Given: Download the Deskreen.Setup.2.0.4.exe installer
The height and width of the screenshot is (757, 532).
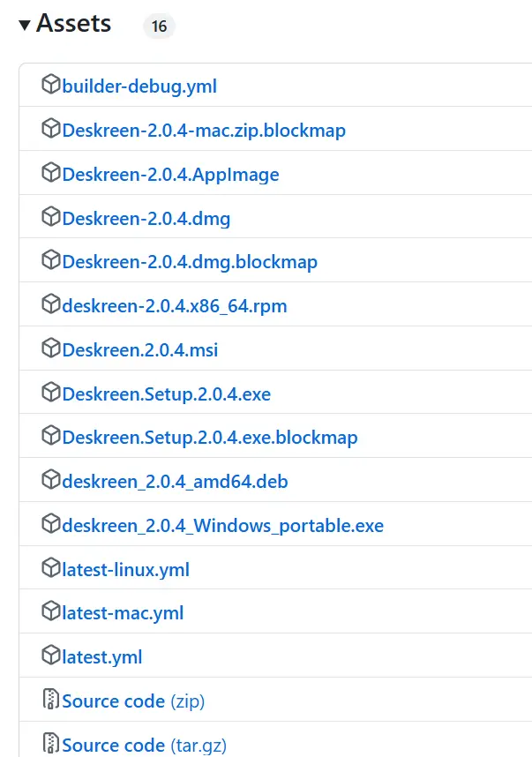Looking at the screenshot, I should point(166,394).
